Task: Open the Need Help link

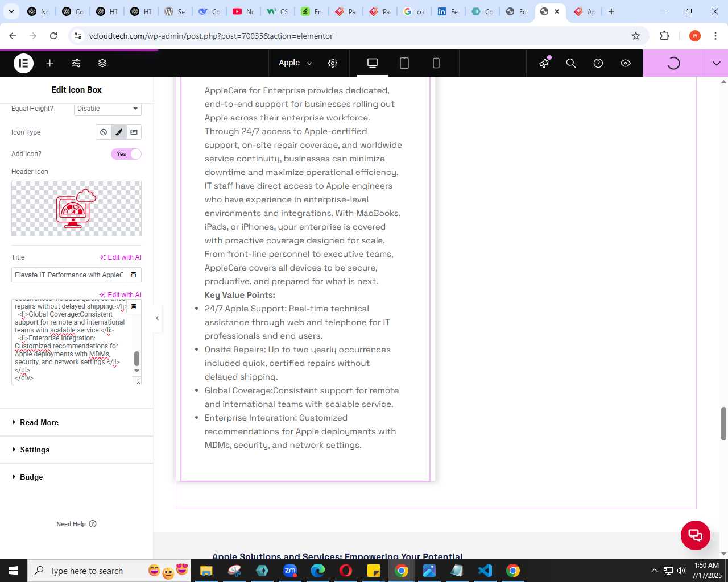Action: [76, 524]
